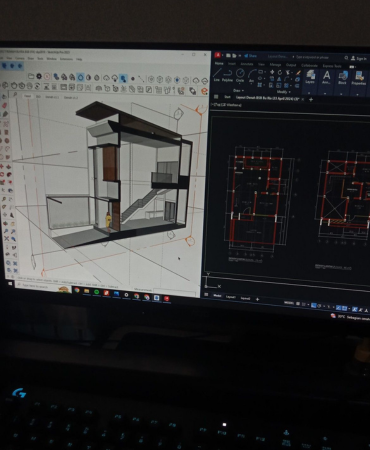The width and height of the screenshot is (370, 450).
Task: Switch to the Layout1 tab in AutoCAD
Action: tap(231, 297)
